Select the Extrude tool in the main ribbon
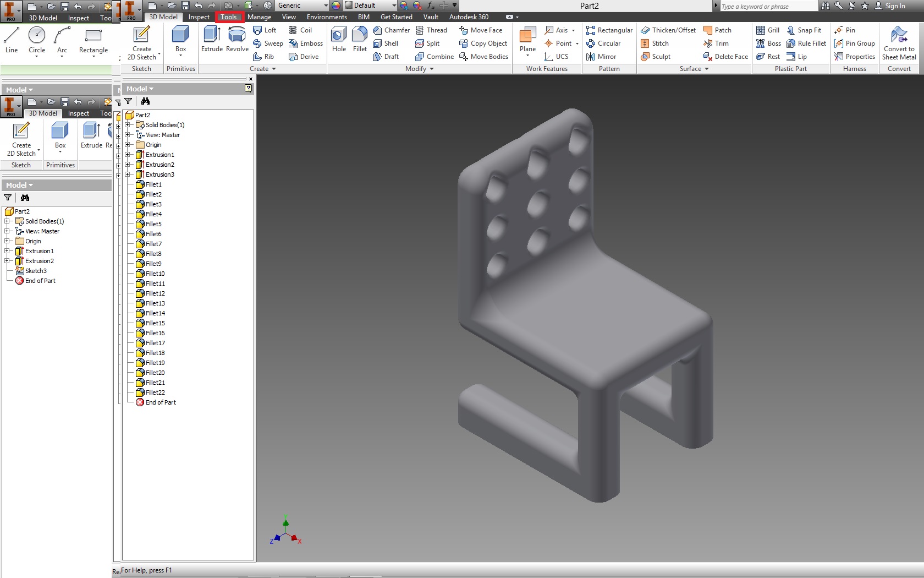 (x=212, y=40)
